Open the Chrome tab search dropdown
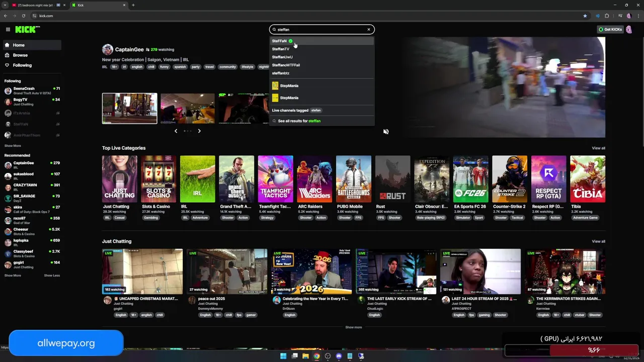The width and height of the screenshot is (644, 362). click(5, 5)
